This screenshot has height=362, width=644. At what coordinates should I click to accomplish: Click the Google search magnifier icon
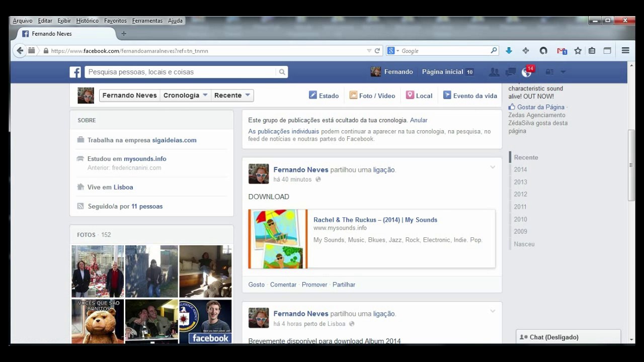pyautogui.click(x=494, y=51)
